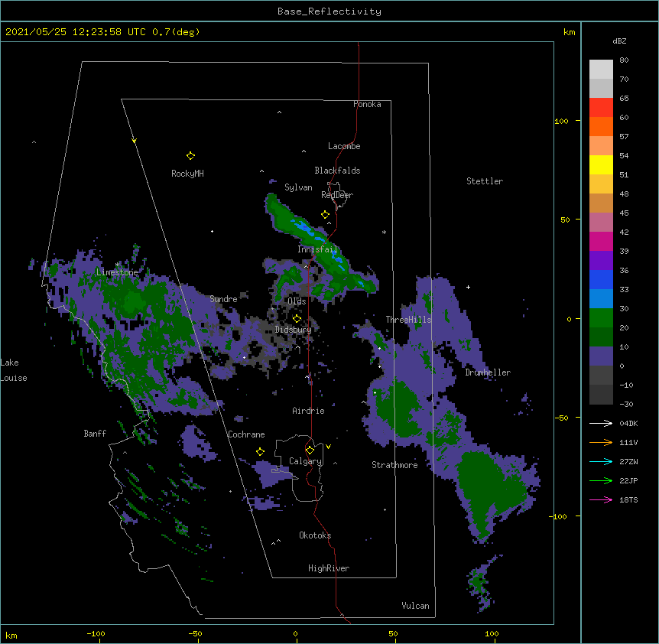Click the Lacombe map label

[344, 146]
